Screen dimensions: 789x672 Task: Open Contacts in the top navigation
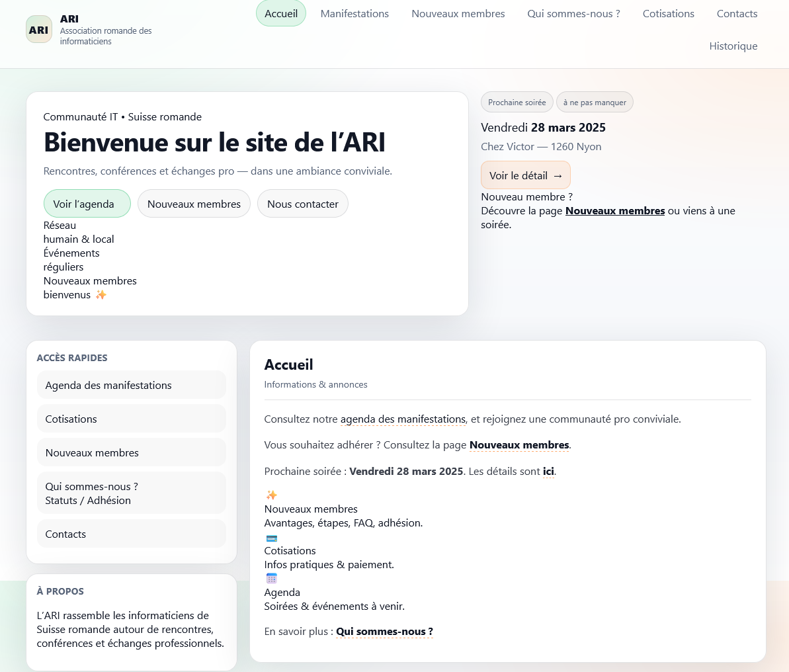click(x=737, y=13)
